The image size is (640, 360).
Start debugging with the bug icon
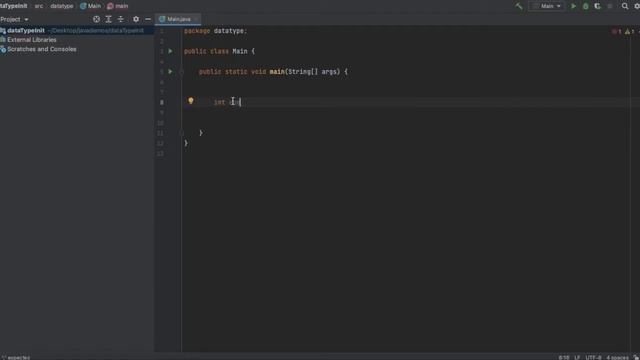586,6
